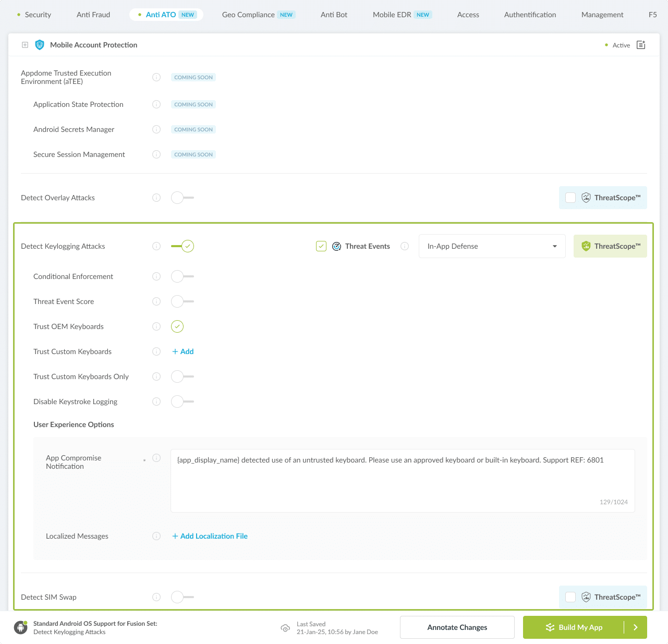
Task: Show info for Localized Messages
Action: 156,536
